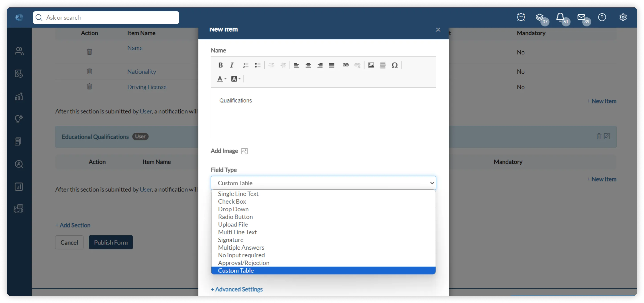
Task: Delete the Nationality item with trash icon
Action: point(89,71)
